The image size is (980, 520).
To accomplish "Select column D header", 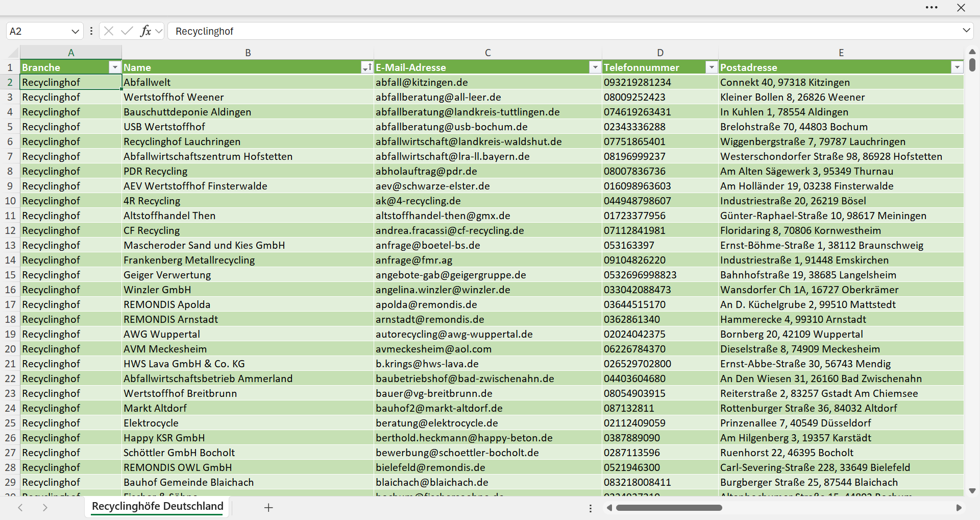I will [x=660, y=53].
